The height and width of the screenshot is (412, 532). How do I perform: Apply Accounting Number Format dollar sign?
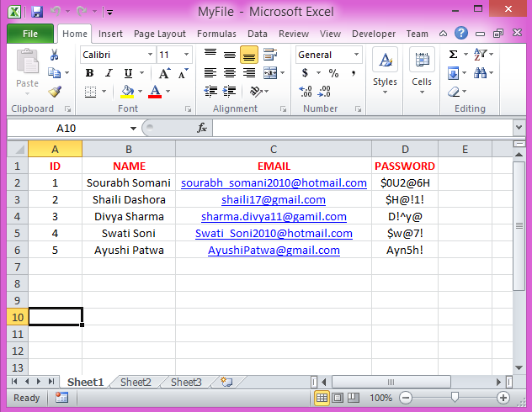[x=305, y=73]
